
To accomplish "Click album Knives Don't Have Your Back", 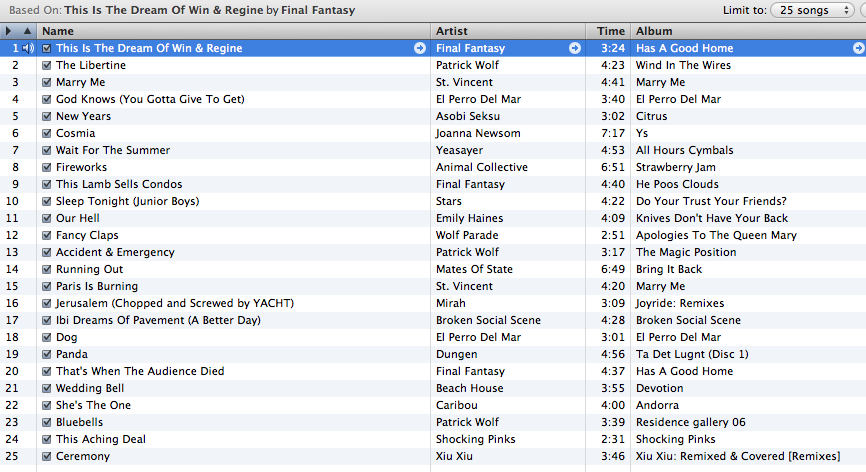I will tap(712, 219).
